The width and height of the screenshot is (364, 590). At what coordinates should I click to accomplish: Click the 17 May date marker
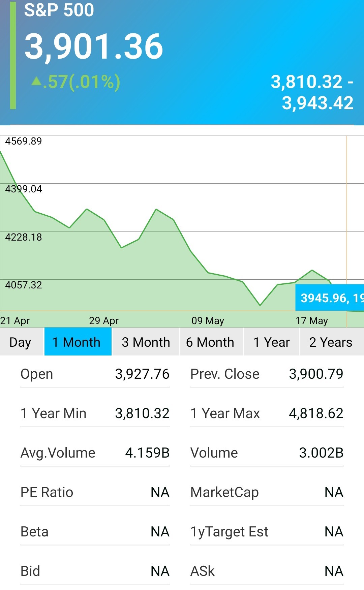click(312, 320)
